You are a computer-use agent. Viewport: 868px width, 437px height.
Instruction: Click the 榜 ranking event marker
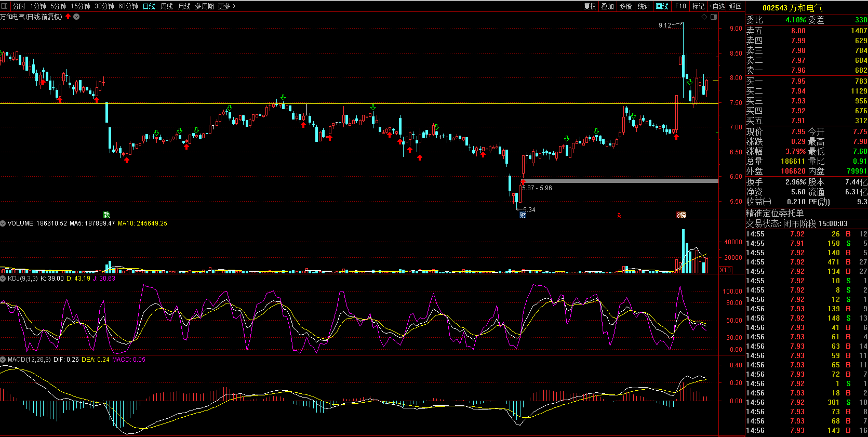pos(682,215)
